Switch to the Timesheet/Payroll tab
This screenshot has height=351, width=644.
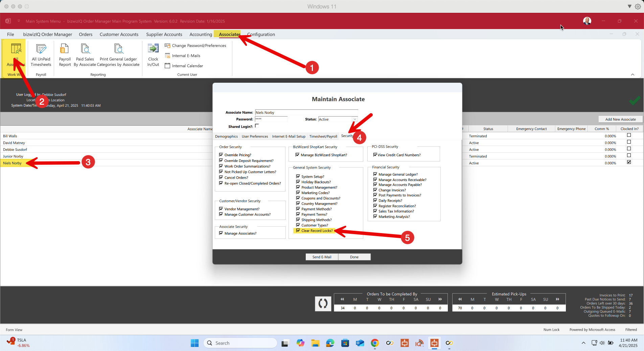323,136
